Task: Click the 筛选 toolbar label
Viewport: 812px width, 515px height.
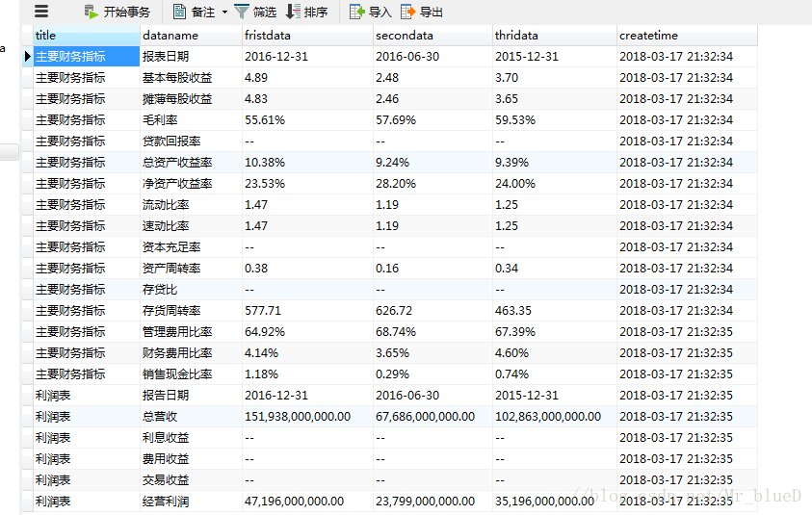Action: [265, 12]
